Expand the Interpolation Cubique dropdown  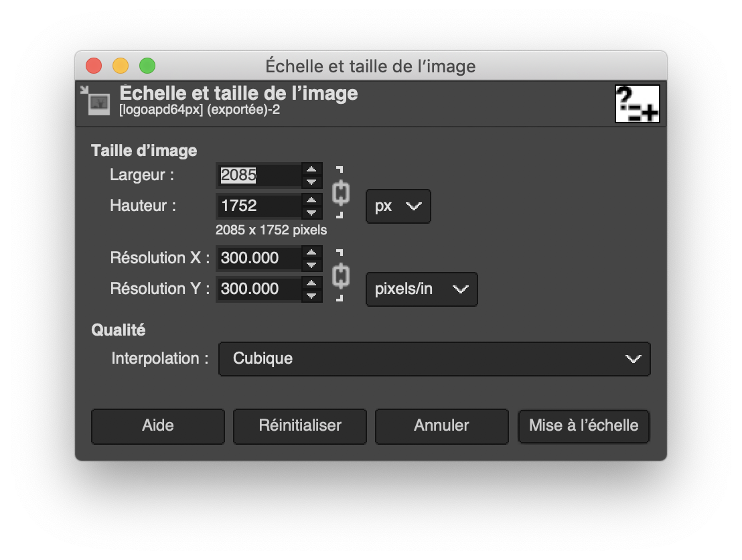pos(434,359)
